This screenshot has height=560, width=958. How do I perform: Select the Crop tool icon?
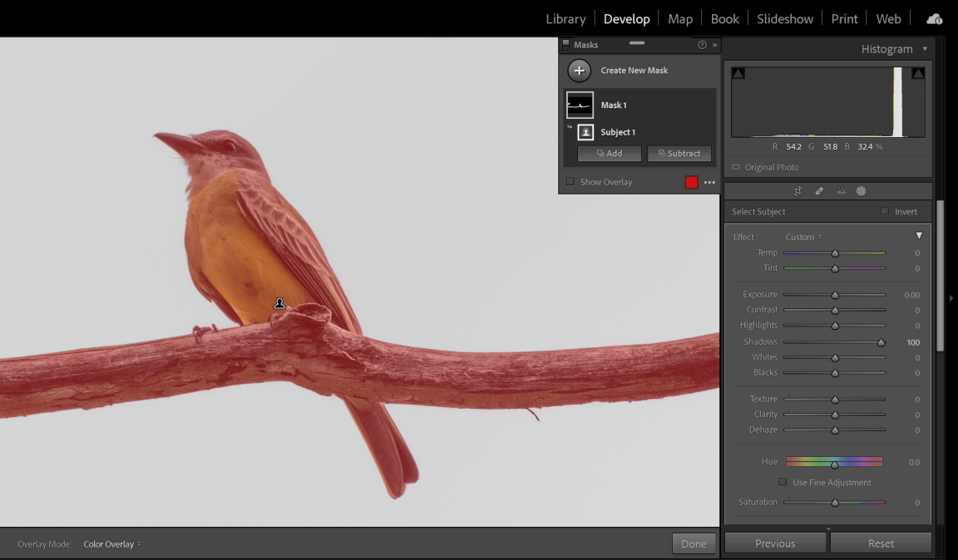[798, 191]
